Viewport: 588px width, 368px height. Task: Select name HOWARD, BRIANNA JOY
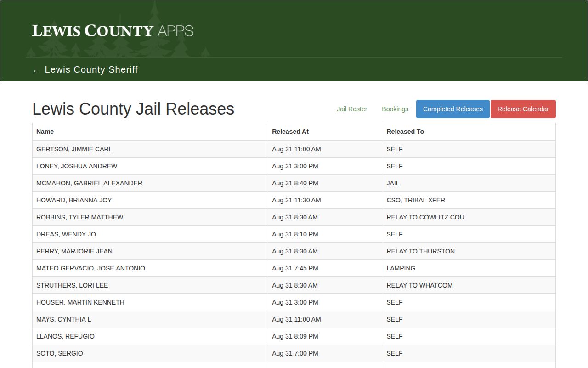74,200
